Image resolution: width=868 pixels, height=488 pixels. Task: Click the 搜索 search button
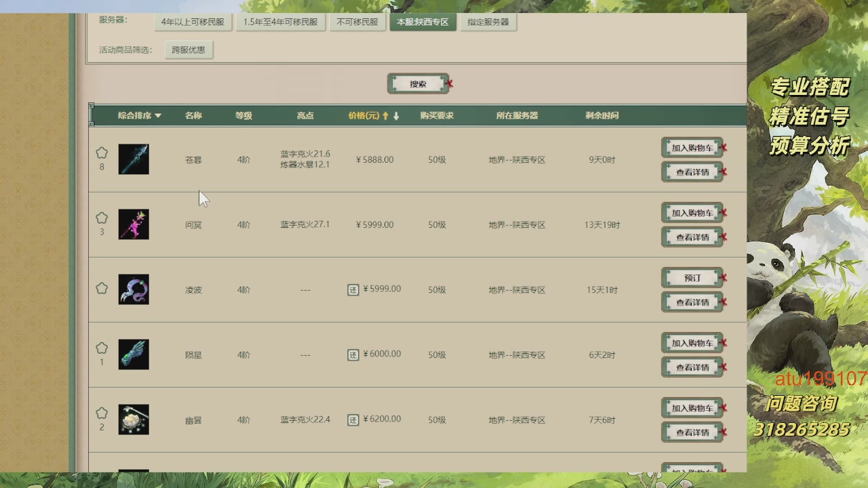418,84
